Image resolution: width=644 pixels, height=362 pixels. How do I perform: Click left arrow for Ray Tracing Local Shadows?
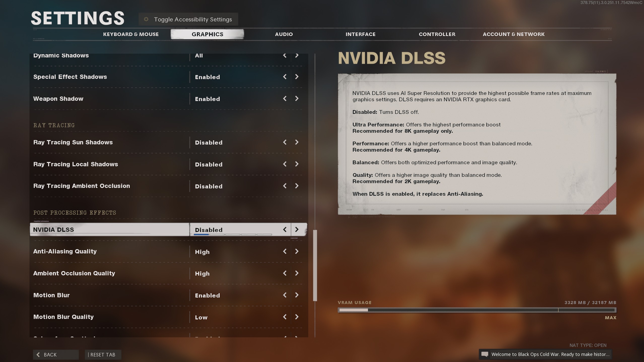pos(285,164)
